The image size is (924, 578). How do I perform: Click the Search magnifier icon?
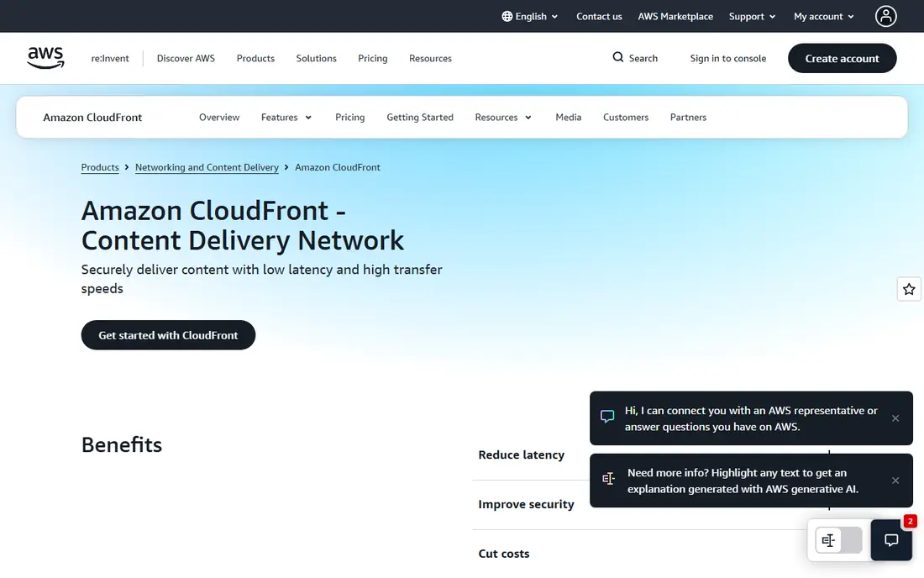[x=617, y=57]
